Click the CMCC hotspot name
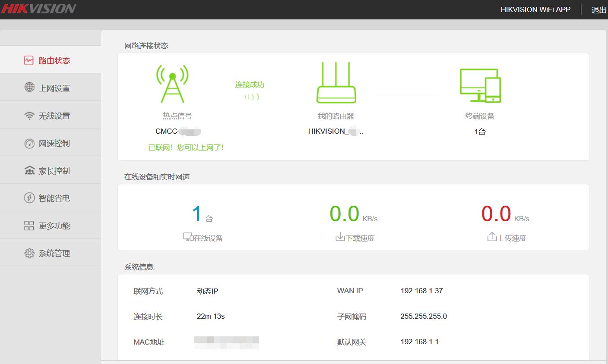Viewport: 608px width, 364px height. [178, 131]
